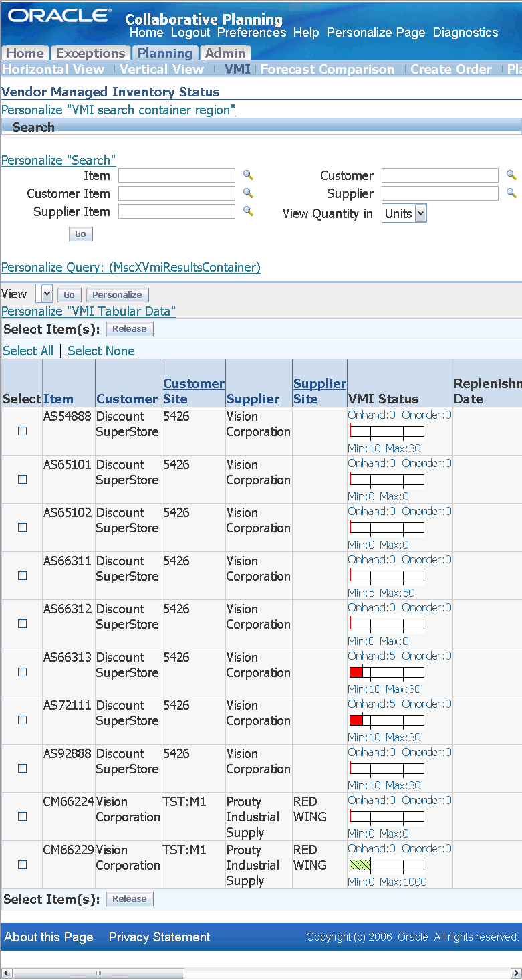The image size is (522, 980).
Task: Open the Forecast Comparison subtab
Action: [328, 69]
